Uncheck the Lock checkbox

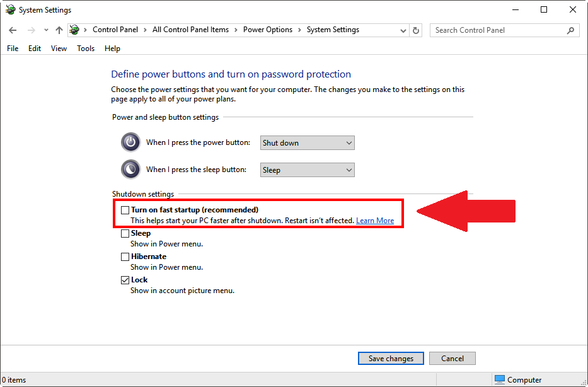[x=125, y=280]
